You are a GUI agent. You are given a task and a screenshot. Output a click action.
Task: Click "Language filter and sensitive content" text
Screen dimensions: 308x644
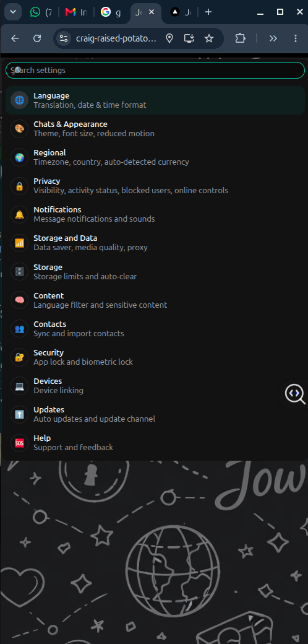[x=100, y=305]
